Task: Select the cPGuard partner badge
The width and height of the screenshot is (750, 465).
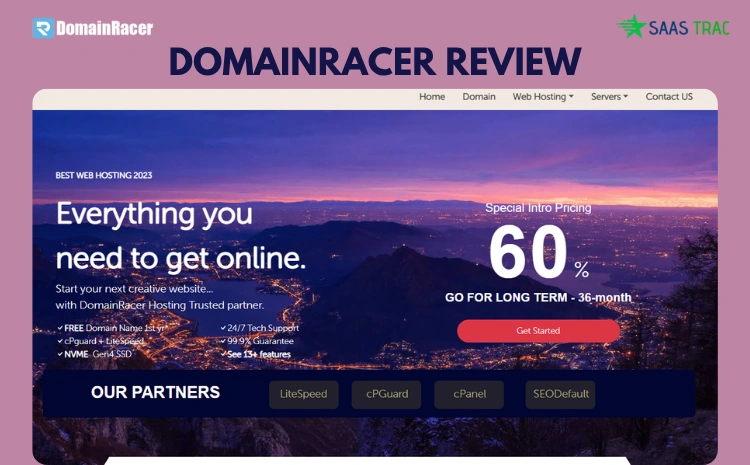Action: (386, 394)
